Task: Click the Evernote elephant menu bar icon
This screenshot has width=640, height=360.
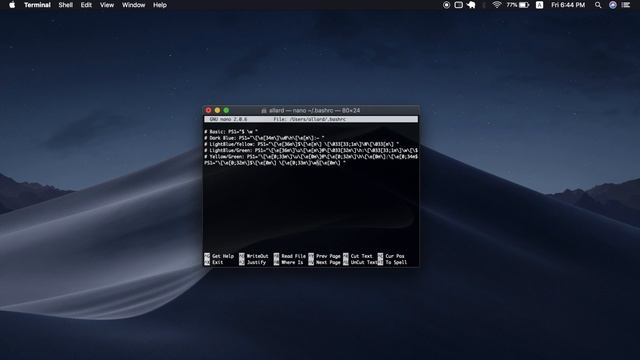Action: pyautogui.click(x=471, y=5)
